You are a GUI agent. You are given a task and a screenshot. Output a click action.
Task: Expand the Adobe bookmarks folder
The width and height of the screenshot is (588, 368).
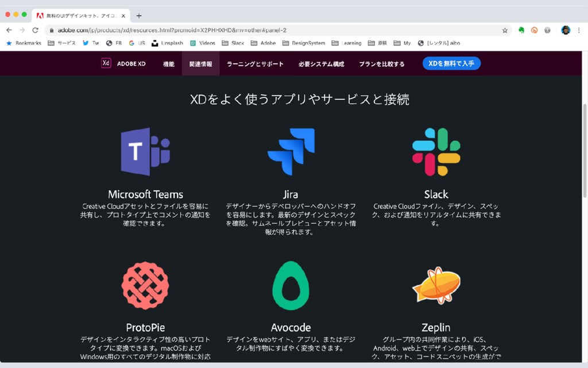point(263,43)
